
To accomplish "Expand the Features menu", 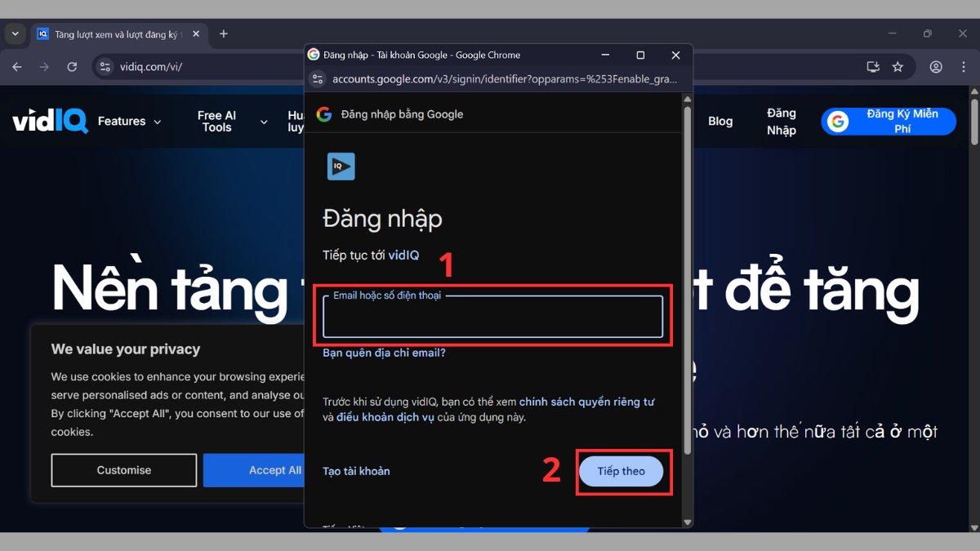I will point(130,121).
